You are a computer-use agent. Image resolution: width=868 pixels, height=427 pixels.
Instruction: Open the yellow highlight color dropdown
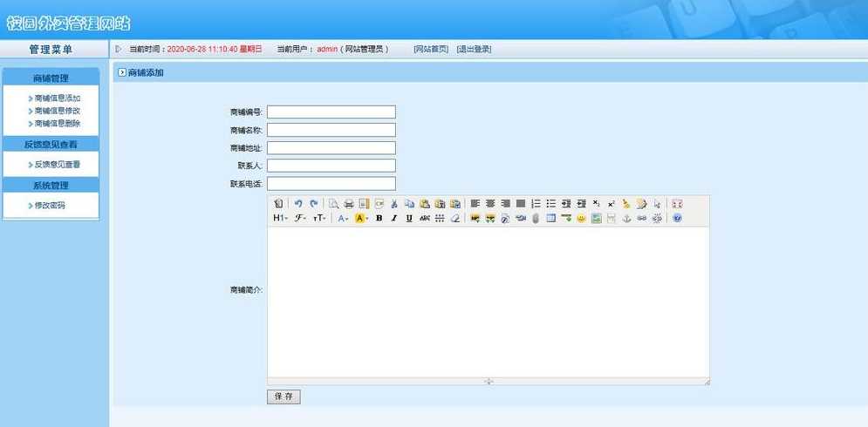pyautogui.click(x=361, y=219)
